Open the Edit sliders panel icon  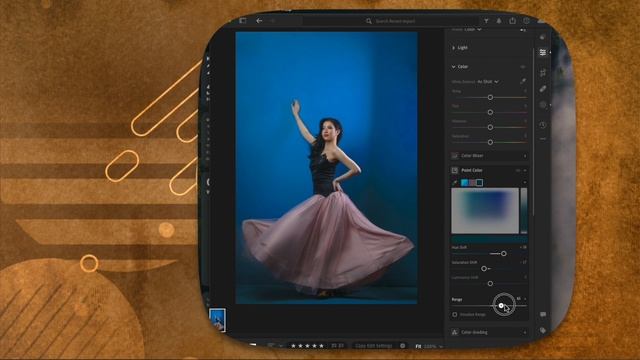click(543, 52)
